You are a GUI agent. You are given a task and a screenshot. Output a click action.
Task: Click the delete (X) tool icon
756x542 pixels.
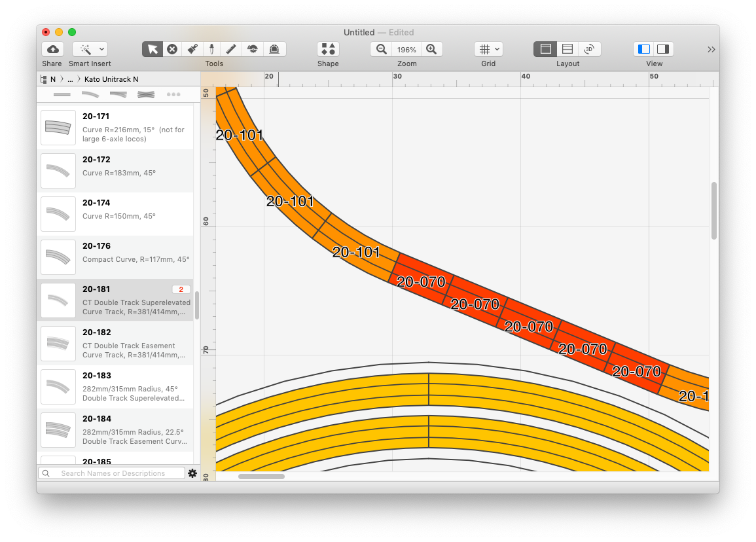[x=172, y=49]
